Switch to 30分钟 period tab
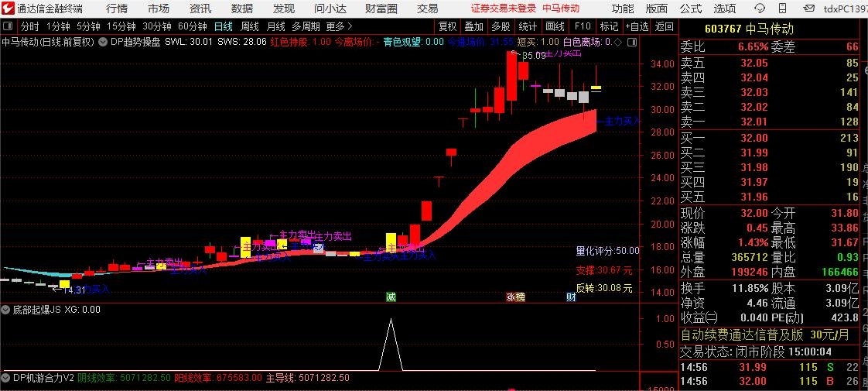Screen dimensions: 868x391 pos(157,26)
